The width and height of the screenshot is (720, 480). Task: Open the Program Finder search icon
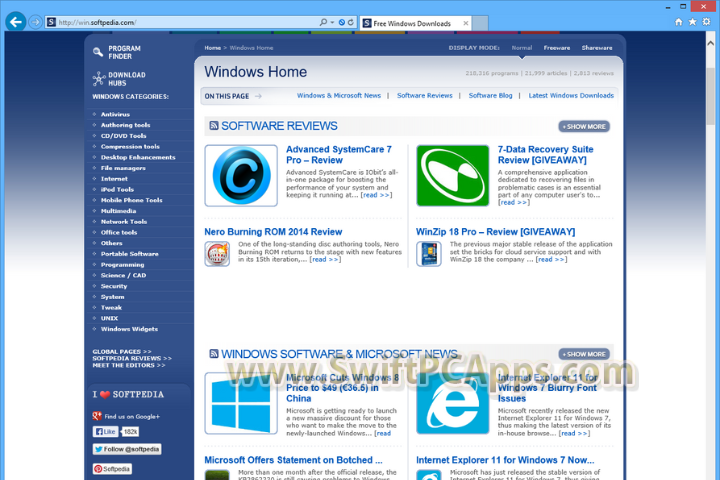click(x=97, y=52)
